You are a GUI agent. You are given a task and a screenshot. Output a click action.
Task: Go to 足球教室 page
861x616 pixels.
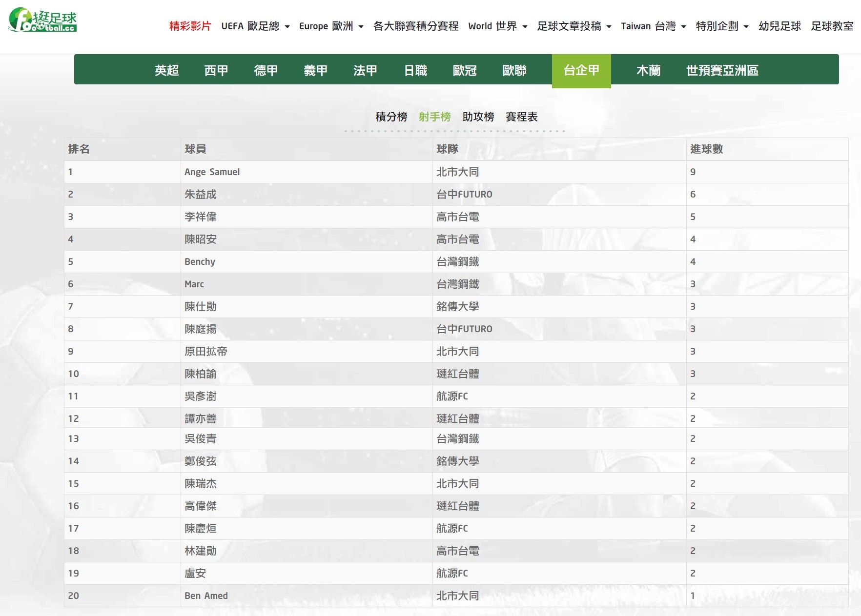(832, 26)
